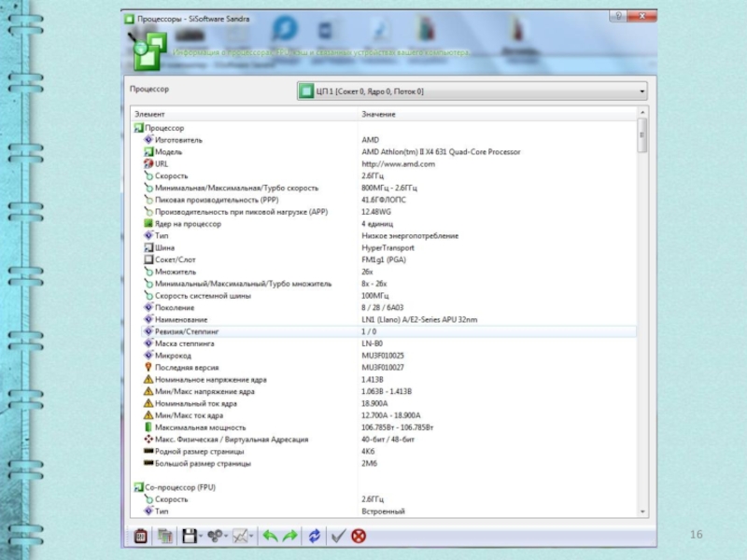Select the Микрокод row
The image size is (747, 560).
(x=388, y=356)
